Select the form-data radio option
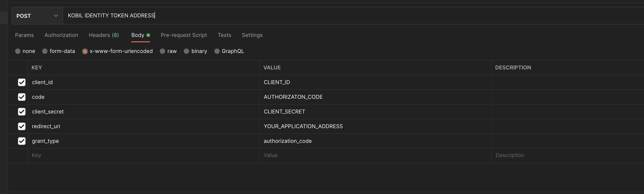Image resolution: width=644 pixels, height=194 pixels. (x=45, y=51)
